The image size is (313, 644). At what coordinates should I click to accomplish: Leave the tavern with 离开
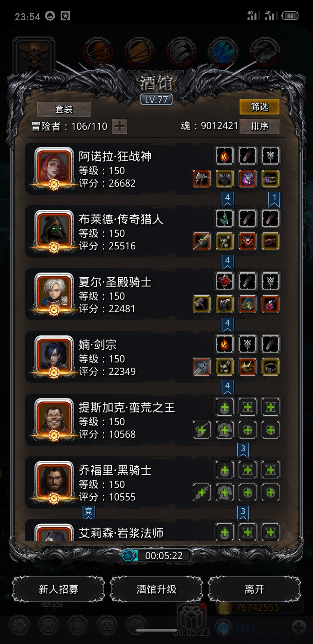(254, 589)
